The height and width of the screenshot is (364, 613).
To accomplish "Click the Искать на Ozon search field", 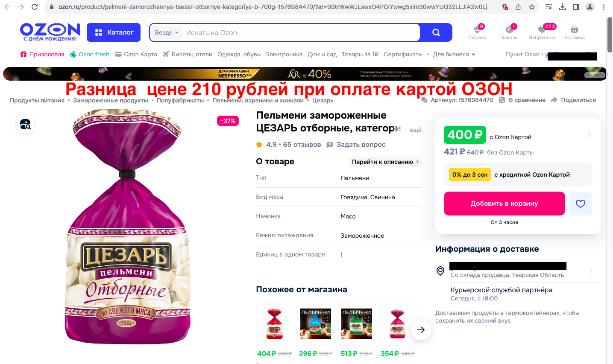I will point(301,32).
